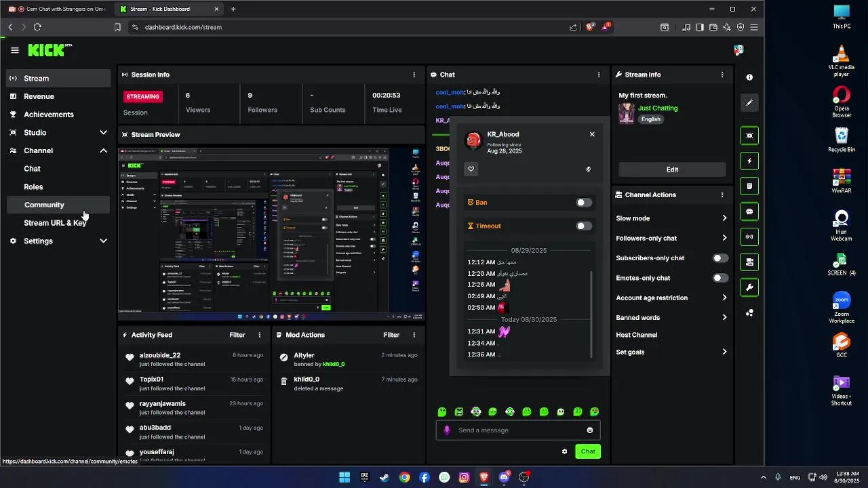The width and height of the screenshot is (868, 488).
Task: Open Mod Actions three-dot options
Action: point(414,335)
